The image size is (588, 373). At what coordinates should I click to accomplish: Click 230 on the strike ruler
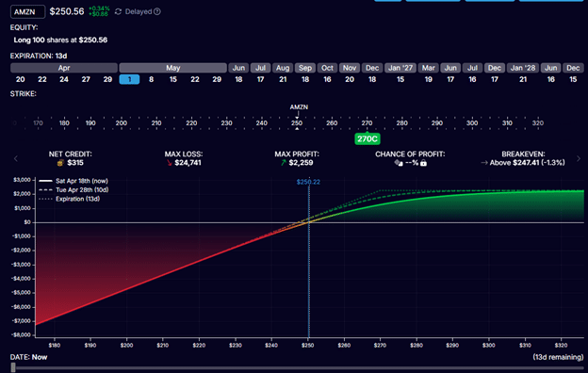(226, 123)
